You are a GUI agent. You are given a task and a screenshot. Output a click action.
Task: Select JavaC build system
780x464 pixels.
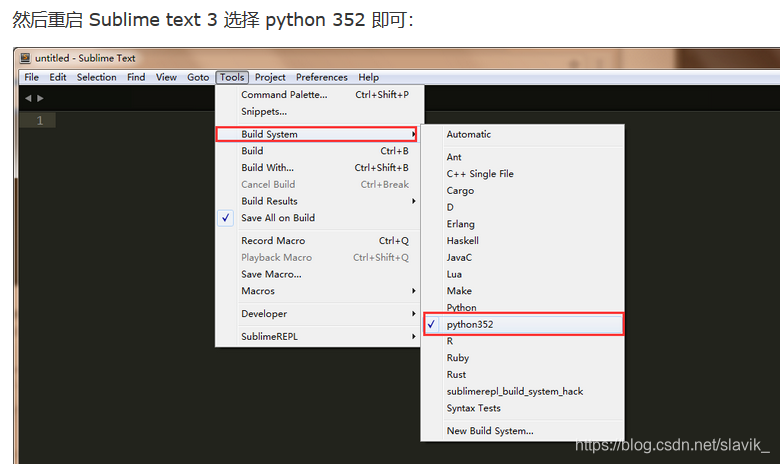pyautogui.click(x=523, y=258)
